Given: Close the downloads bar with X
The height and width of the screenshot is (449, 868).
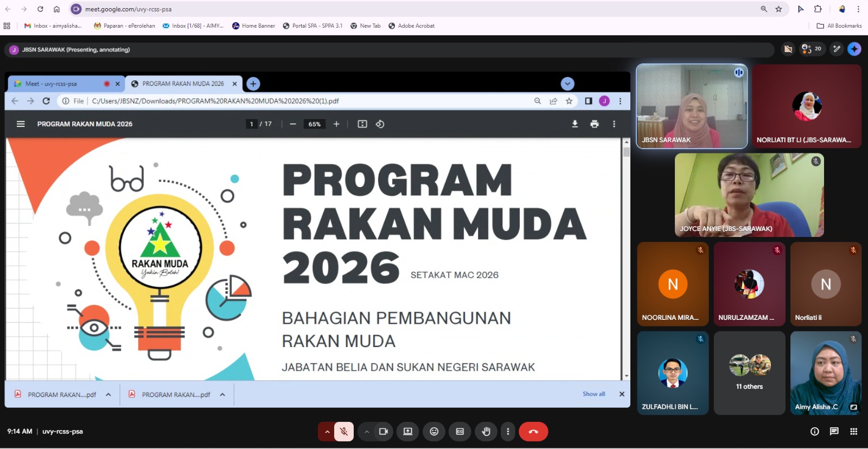Looking at the screenshot, I should pyautogui.click(x=622, y=394).
